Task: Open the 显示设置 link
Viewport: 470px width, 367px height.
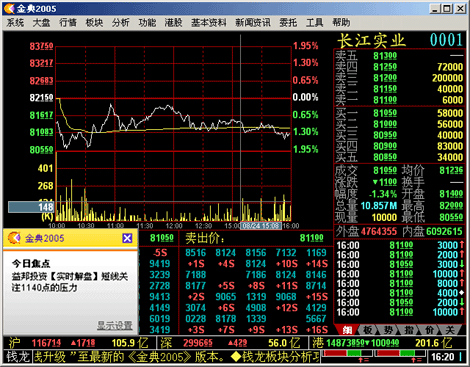Action: (115, 325)
